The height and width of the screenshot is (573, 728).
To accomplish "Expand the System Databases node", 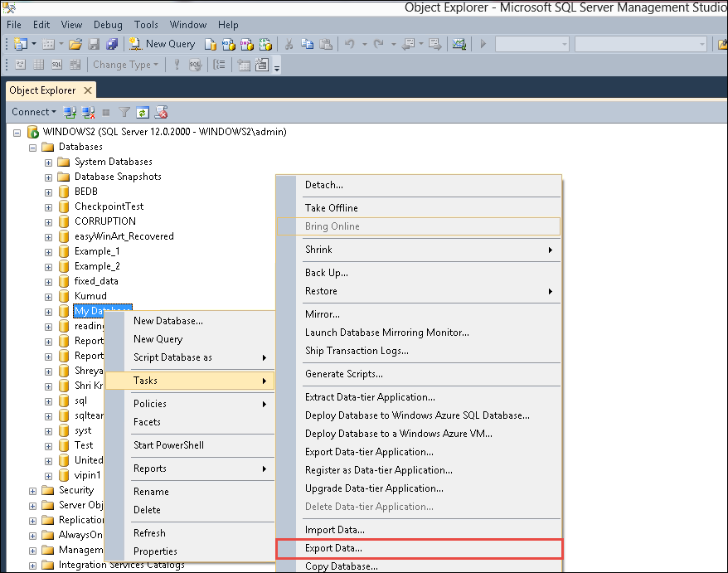I will click(x=48, y=161).
